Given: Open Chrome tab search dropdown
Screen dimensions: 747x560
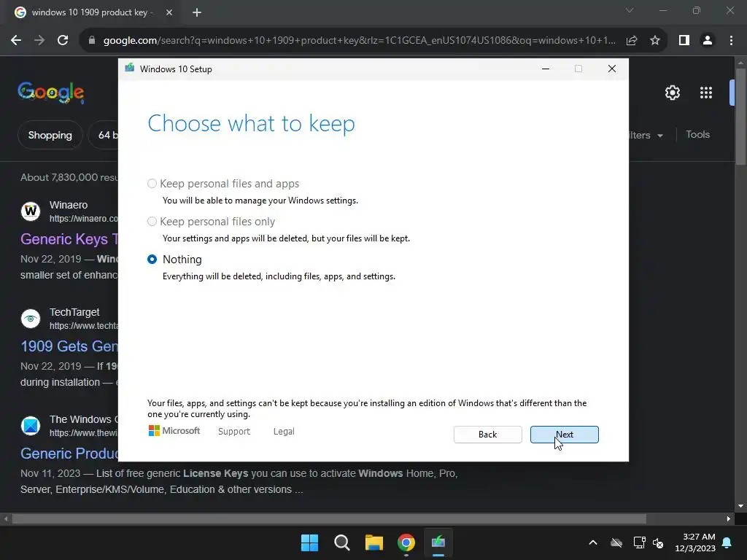Looking at the screenshot, I should click(630, 10).
